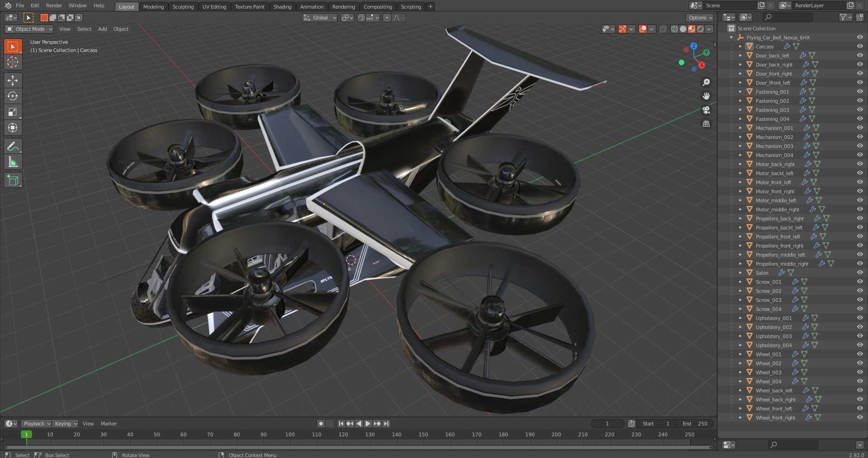
Task: Play animation in reverse
Action: click(359, 424)
